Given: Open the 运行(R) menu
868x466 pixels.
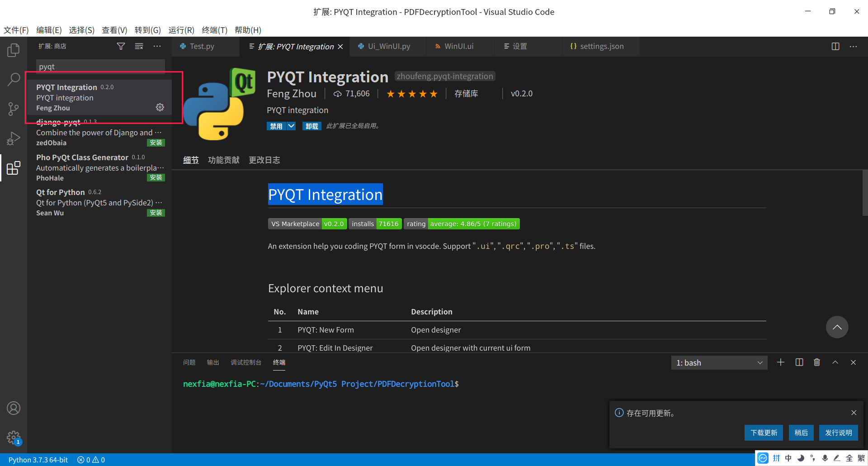Looking at the screenshot, I should 181,30.
